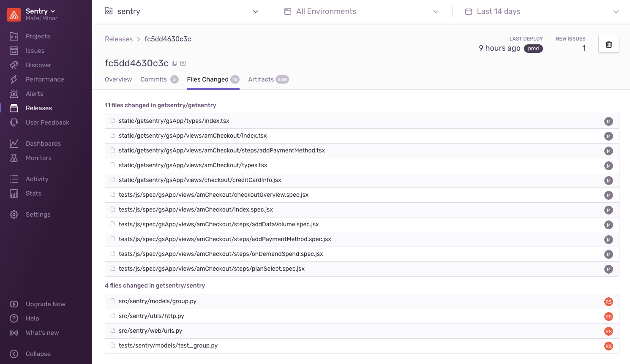Viewport: 630px width, 364px height.
Task: Click author avatar M on types/index.tsx row
Action: click(x=608, y=122)
